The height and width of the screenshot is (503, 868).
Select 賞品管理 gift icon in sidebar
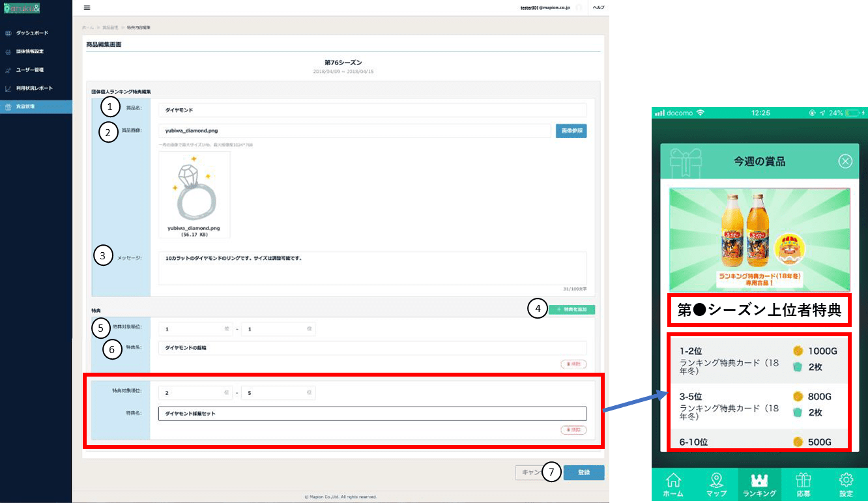[8, 107]
